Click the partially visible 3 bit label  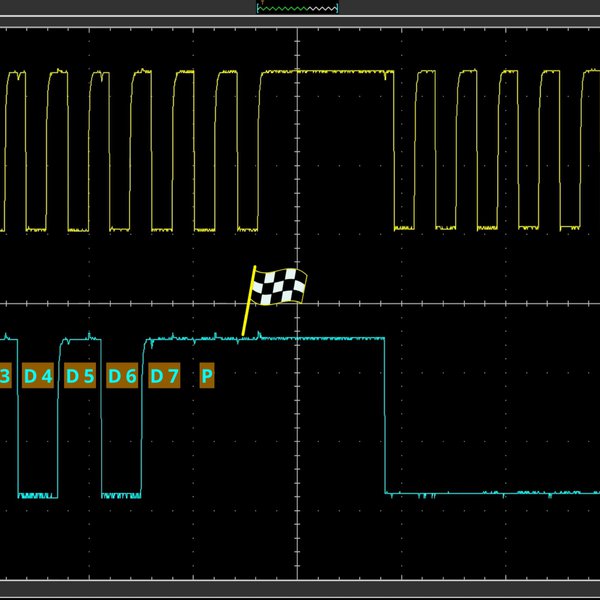[5, 376]
